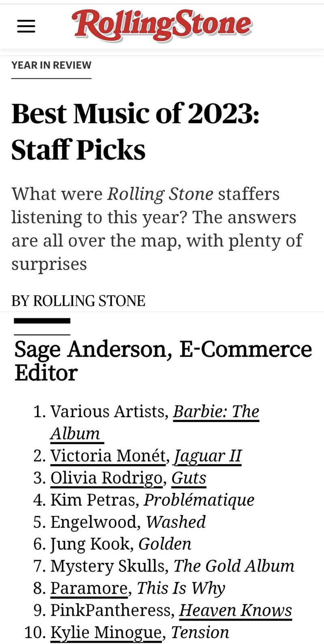The height and width of the screenshot is (644, 324).
Task: Open the Jaguar II album link
Action: (x=207, y=456)
